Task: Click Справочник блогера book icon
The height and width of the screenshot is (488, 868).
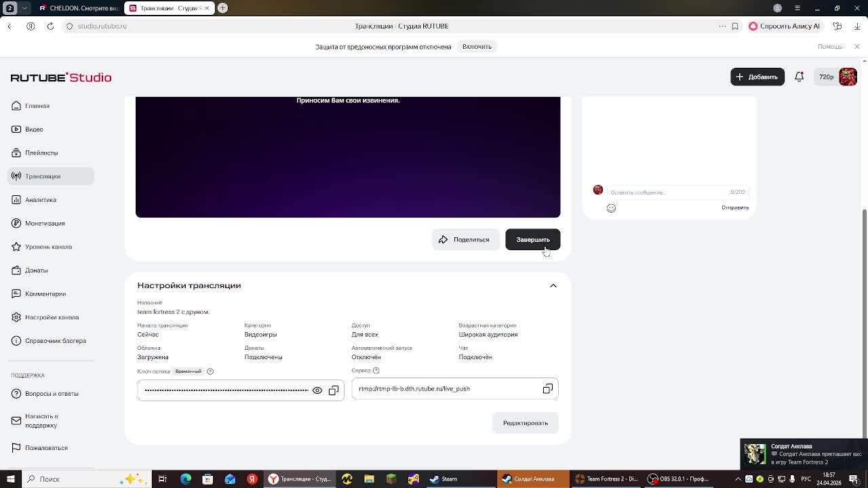Action: pos(16,341)
